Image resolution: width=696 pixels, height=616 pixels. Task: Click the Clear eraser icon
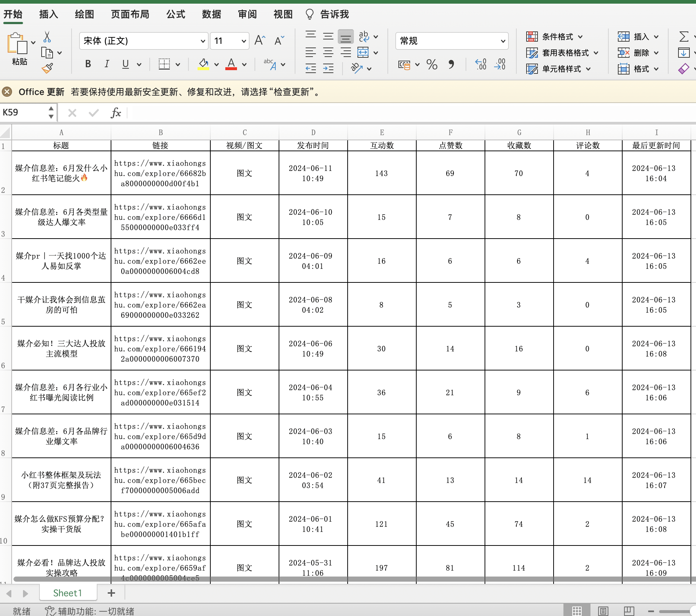(x=684, y=69)
